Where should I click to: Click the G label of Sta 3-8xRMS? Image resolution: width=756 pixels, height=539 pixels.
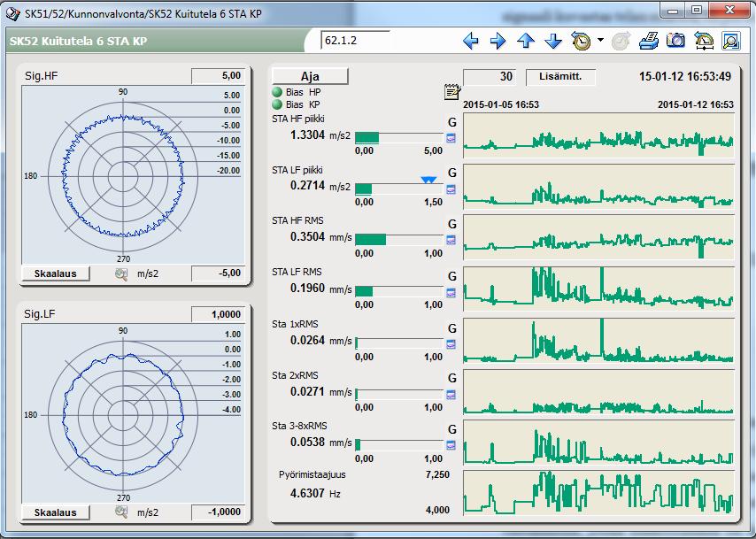(452, 429)
